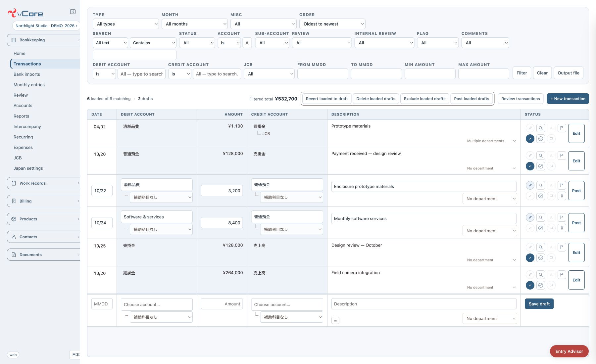
Task: Open the Status filter dropdown
Action: coord(197,43)
